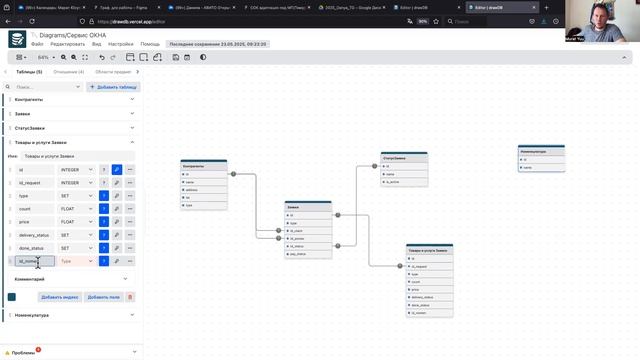The image size is (640, 360).
Task: Open more options for the type field
Action: pos(130,196)
